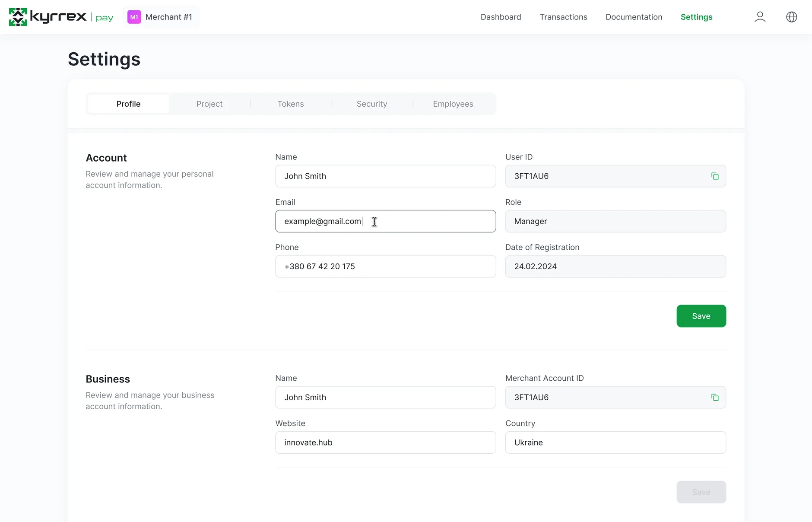812x522 pixels.
Task: Switch to the Project tab
Action: tap(209, 104)
